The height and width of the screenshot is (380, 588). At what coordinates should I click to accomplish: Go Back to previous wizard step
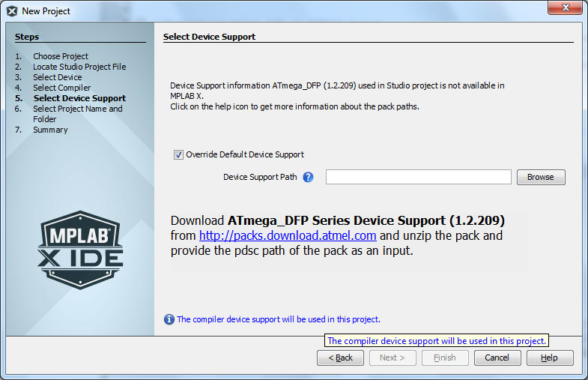(340, 358)
